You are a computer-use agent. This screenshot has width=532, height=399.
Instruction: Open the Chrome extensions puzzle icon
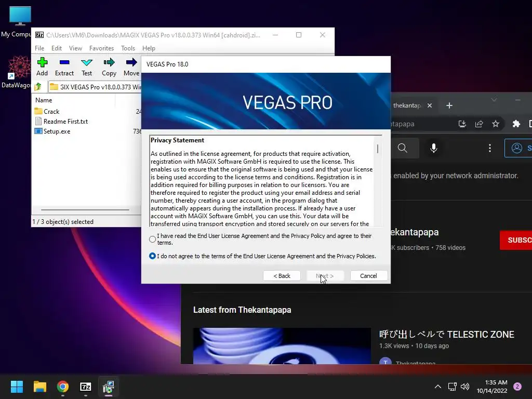[x=516, y=124]
